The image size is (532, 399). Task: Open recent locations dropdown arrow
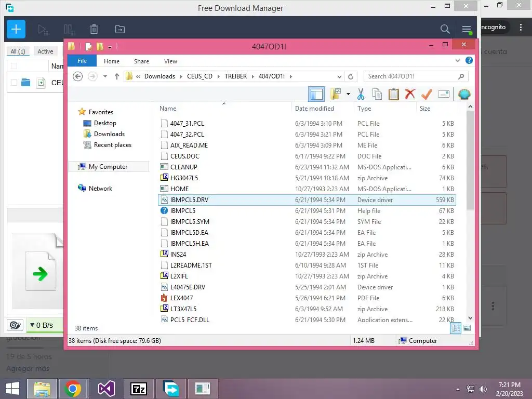coord(105,76)
